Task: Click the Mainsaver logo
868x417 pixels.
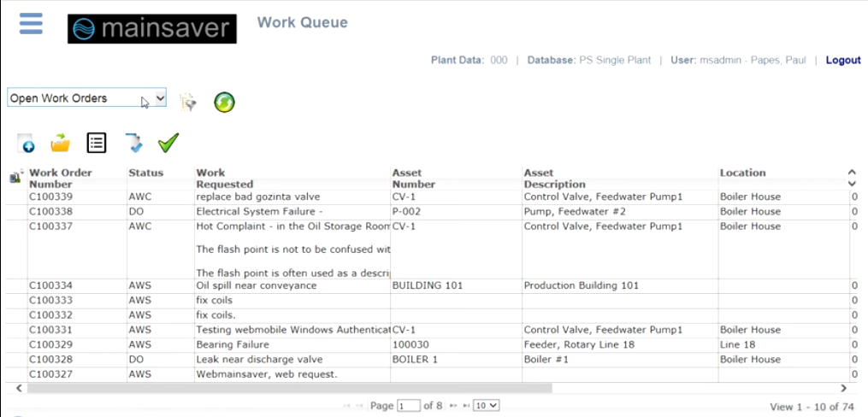Action: pyautogui.click(x=152, y=29)
